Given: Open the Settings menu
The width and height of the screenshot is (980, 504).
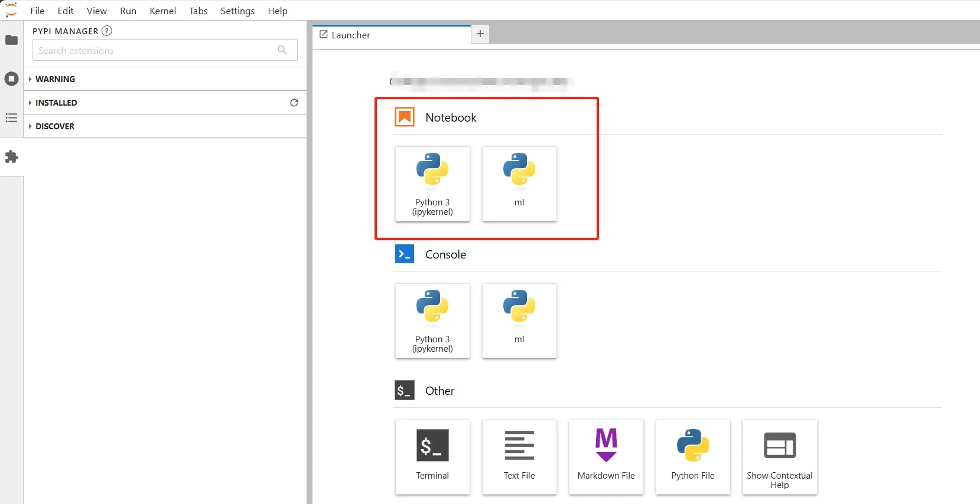Looking at the screenshot, I should tap(237, 11).
